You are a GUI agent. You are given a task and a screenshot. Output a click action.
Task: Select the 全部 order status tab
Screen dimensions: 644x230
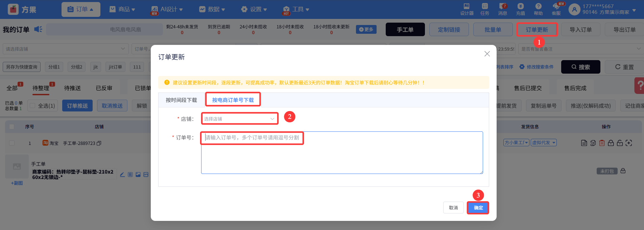(x=12, y=88)
